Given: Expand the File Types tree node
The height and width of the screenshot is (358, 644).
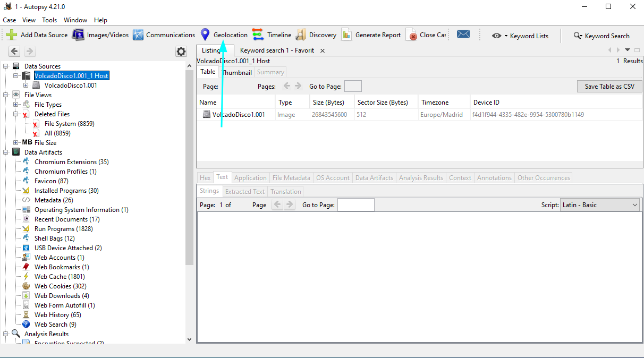Looking at the screenshot, I should point(16,105).
